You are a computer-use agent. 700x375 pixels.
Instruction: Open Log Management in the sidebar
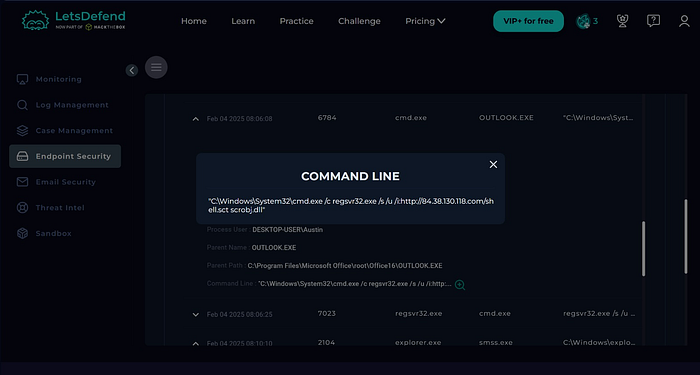(72, 105)
